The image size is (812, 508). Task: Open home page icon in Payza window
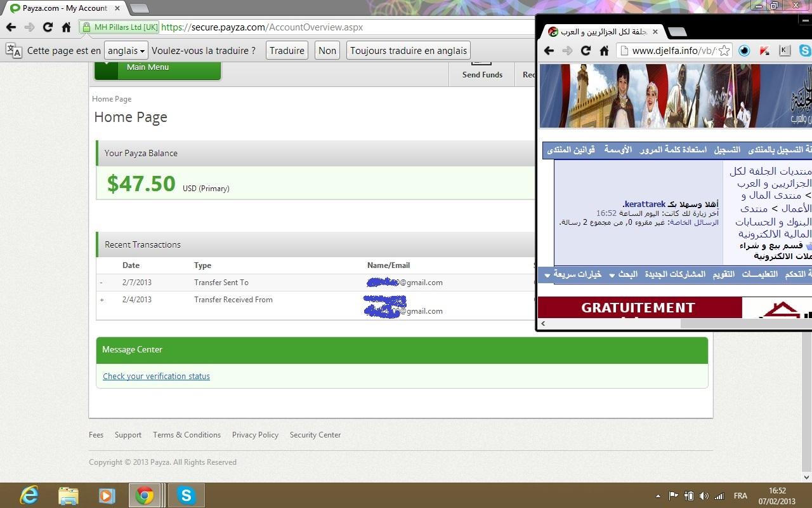tap(66, 27)
